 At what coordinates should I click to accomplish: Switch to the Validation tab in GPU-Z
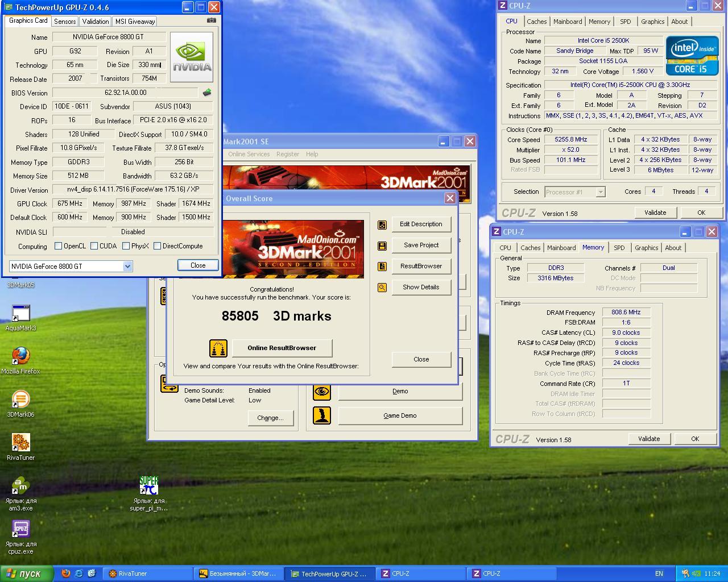[96, 22]
